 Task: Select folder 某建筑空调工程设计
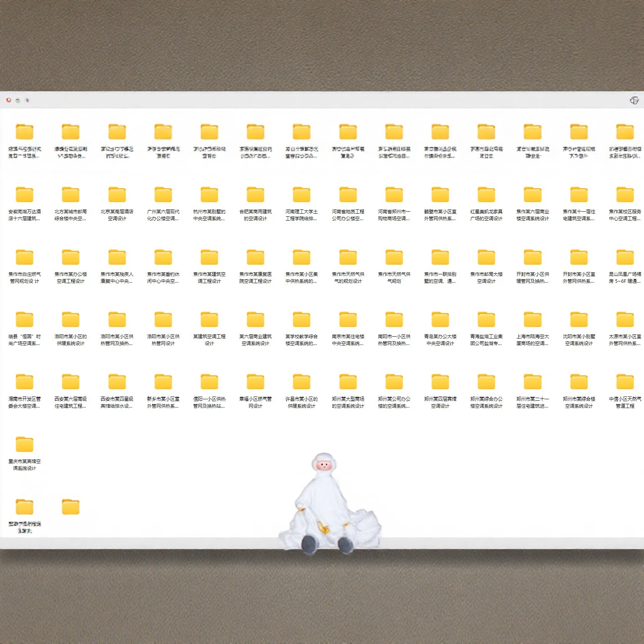tap(209, 320)
